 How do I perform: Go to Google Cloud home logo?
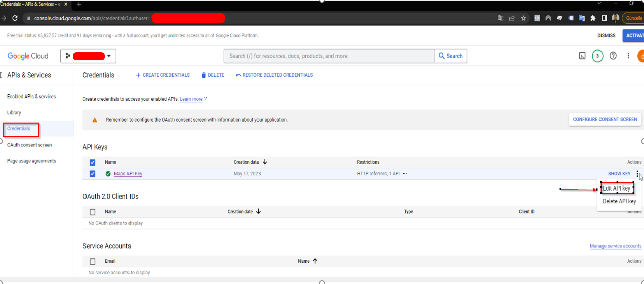click(28, 56)
